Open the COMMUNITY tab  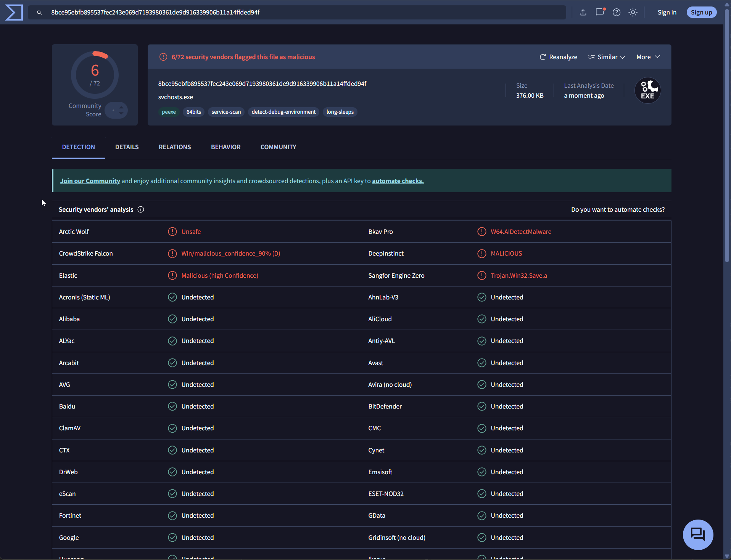coord(279,147)
